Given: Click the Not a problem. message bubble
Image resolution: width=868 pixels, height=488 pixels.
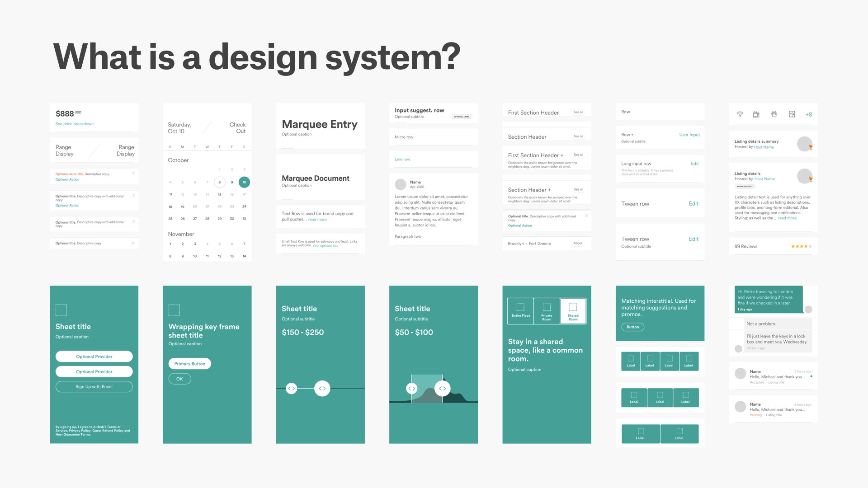Looking at the screenshot, I should [x=778, y=324].
